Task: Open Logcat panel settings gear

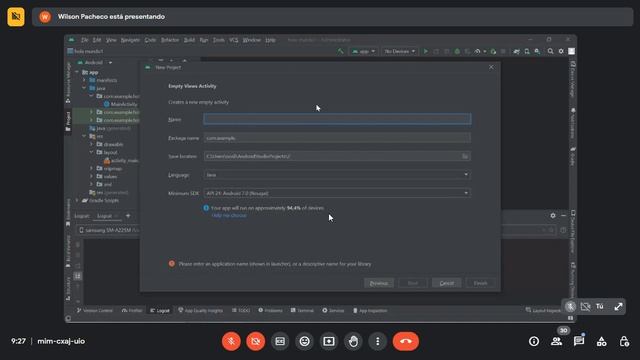Action: [x=553, y=216]
